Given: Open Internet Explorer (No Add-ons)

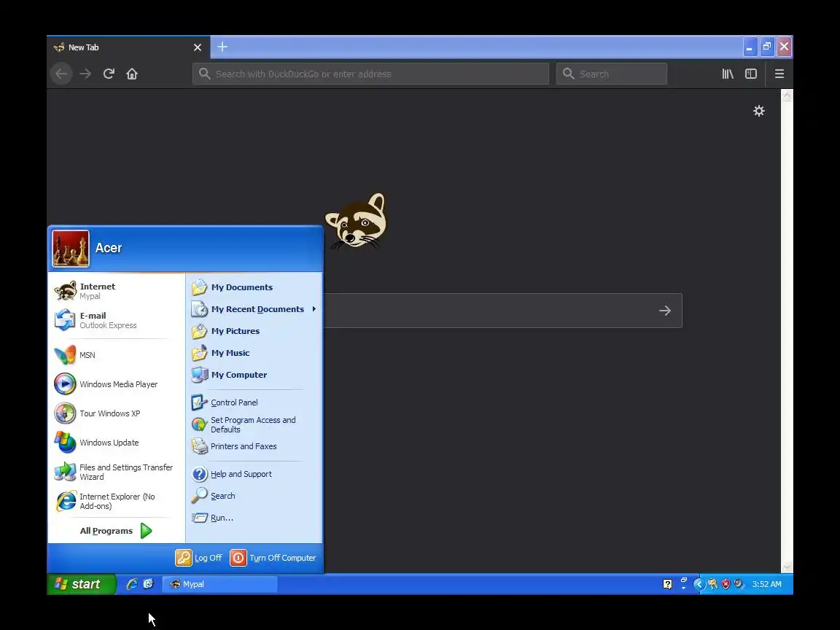Looking at the screenshot, I should (116, 501).
